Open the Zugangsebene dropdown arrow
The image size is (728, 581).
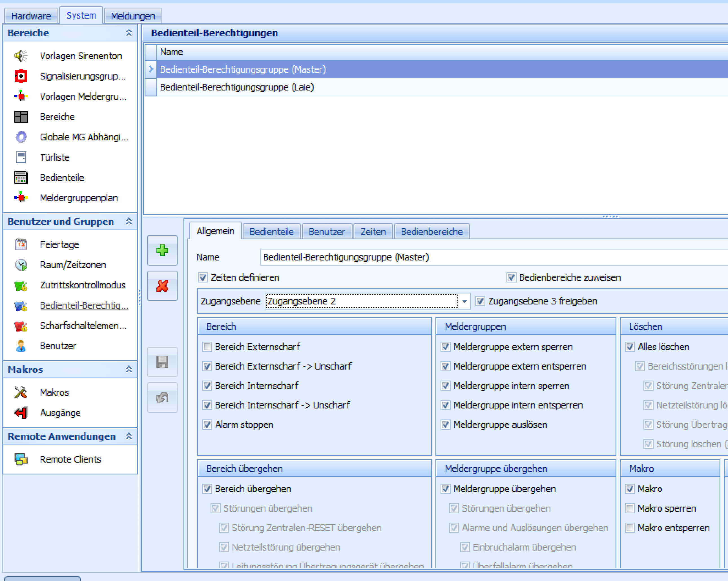pyautogui.click(x=465, y=301)
